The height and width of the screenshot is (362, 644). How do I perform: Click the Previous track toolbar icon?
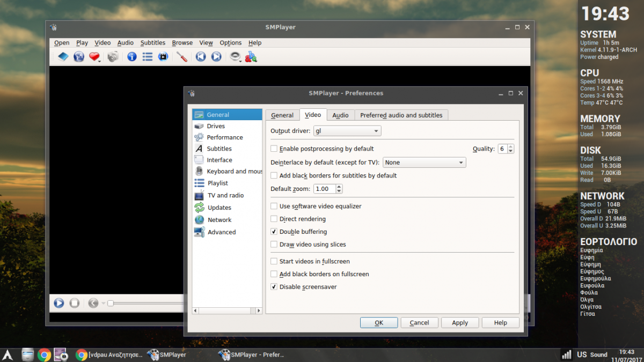point(201,56)
